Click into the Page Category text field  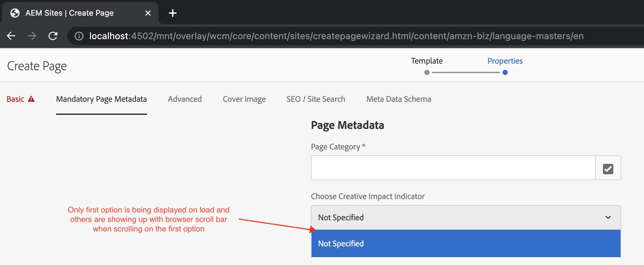coord(453,168)
